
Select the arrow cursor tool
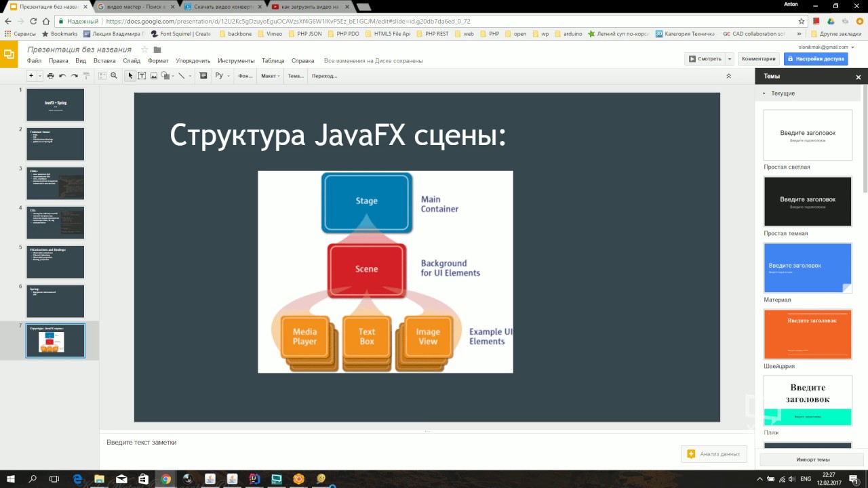[131, 76]
